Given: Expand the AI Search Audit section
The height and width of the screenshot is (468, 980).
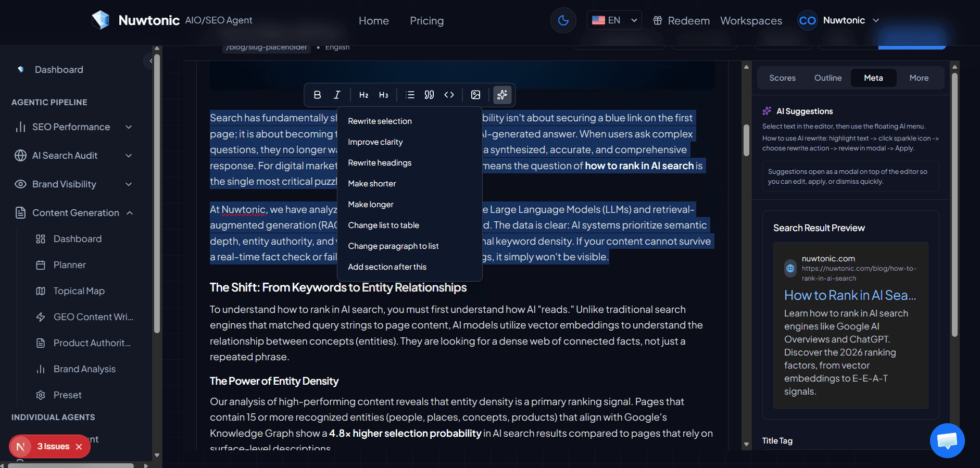Looking at the screenshot, I should pyautogui.click(x=129, y=156).
